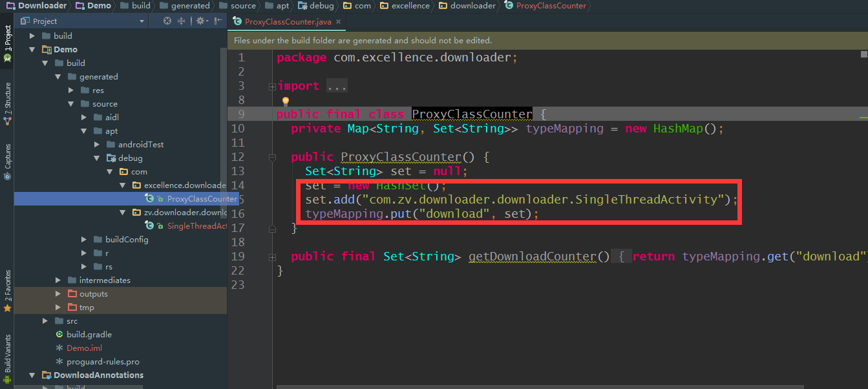Screen dimensions: 868x389
Task: Click the Downloader module icon in the breadcrumb
Action: coord(10,5)
